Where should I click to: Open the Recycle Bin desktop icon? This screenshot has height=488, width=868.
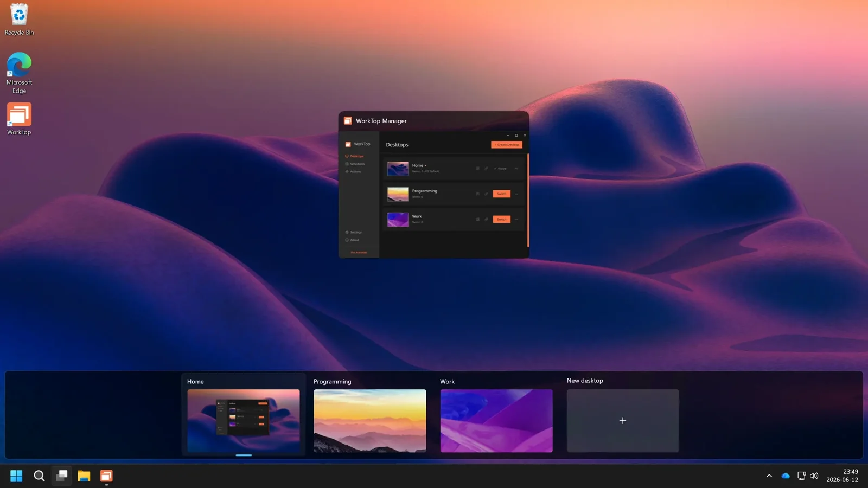click(x=19, y=20)
